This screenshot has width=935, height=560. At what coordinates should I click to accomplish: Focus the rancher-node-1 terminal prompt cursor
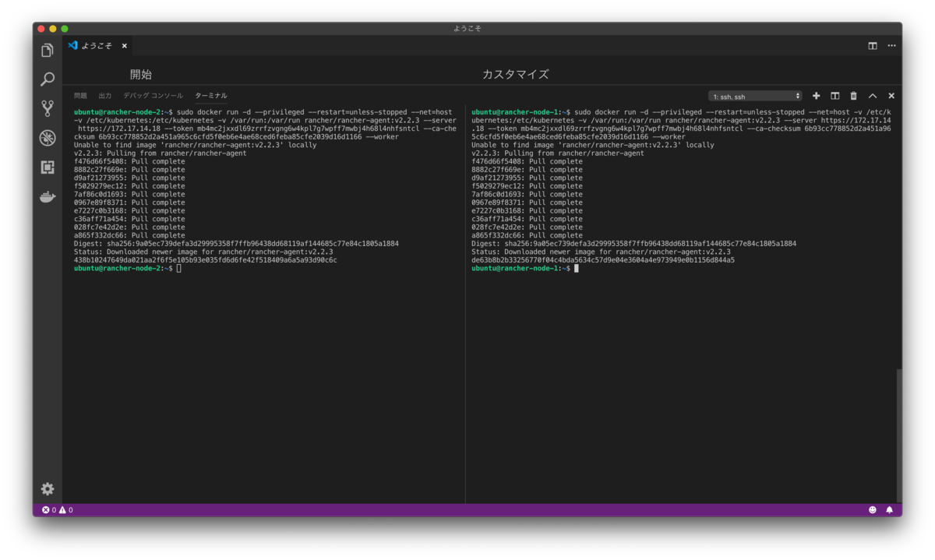click(x=576, y=268)
